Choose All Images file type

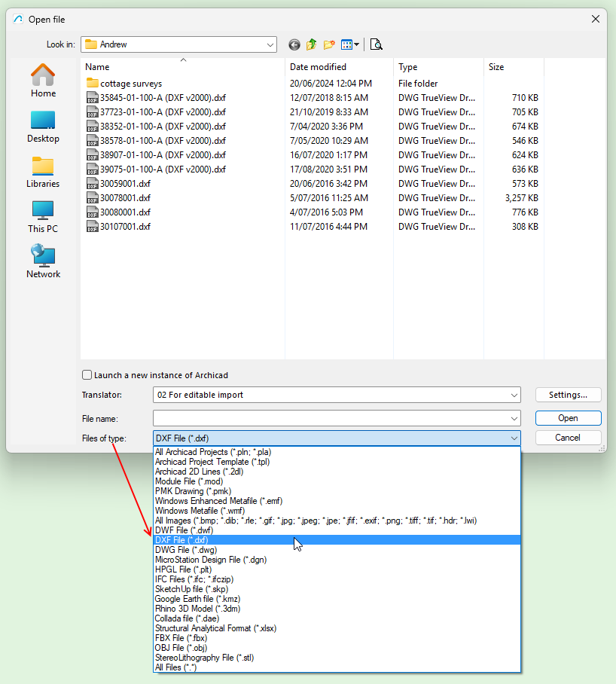pos(337,521)
